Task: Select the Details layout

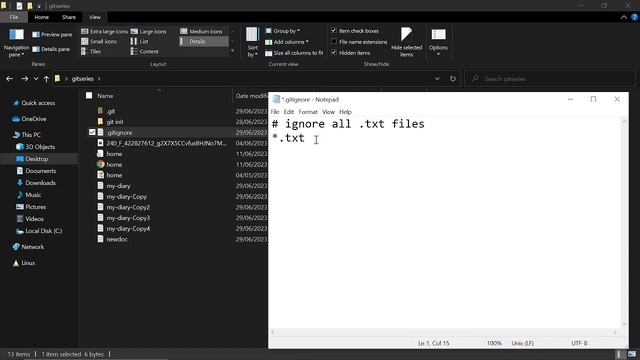Action: click(x=204, y=42)
